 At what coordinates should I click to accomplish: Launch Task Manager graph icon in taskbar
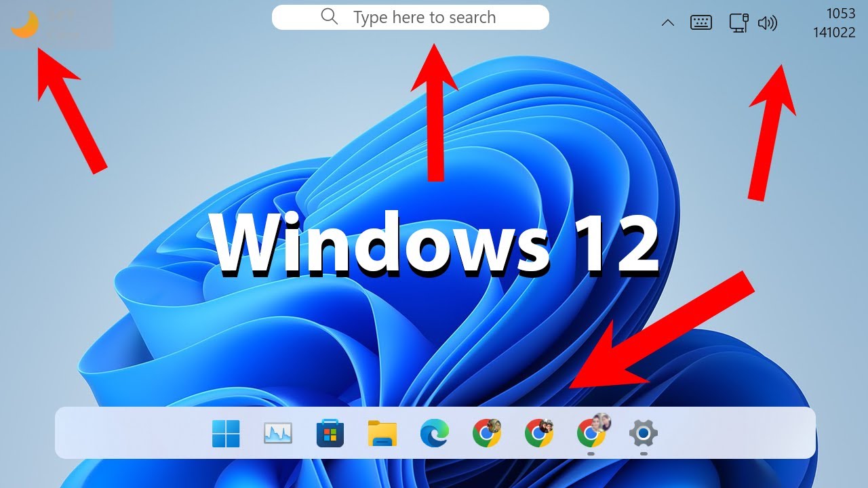point(278,433)
